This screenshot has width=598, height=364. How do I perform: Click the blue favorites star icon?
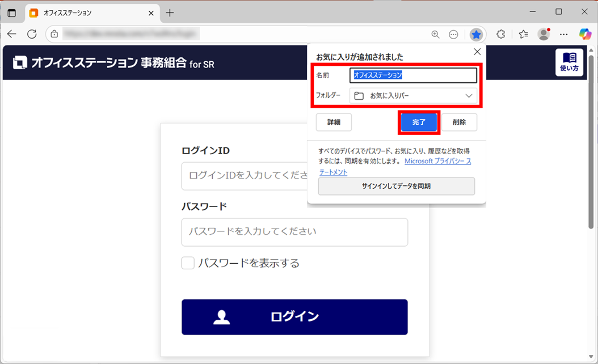click(x=476, y=35)
